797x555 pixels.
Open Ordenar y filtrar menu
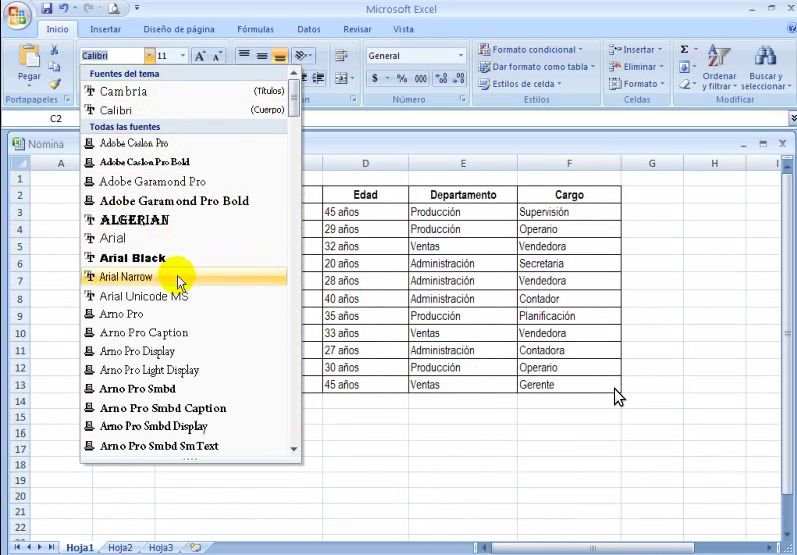(719, 68)
